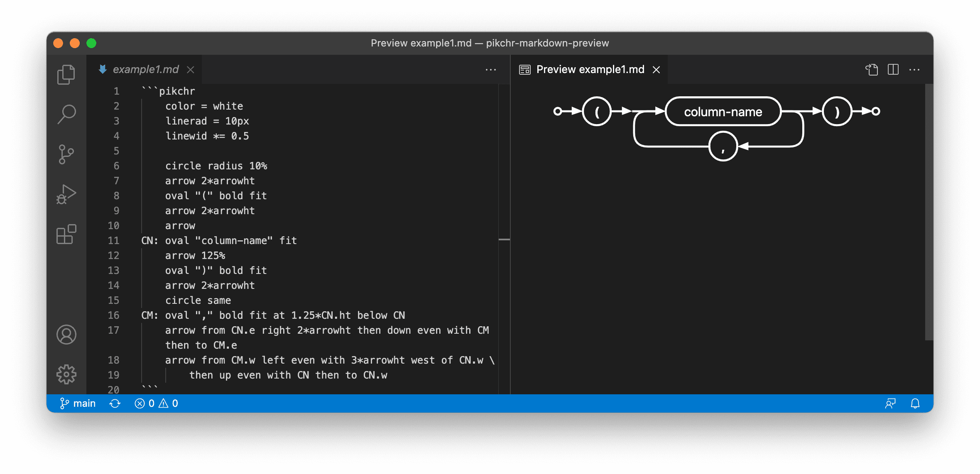Click code text 'linewid *= 0.5'
The width and height of the screenshot is (980, 474).
point(207,136)
